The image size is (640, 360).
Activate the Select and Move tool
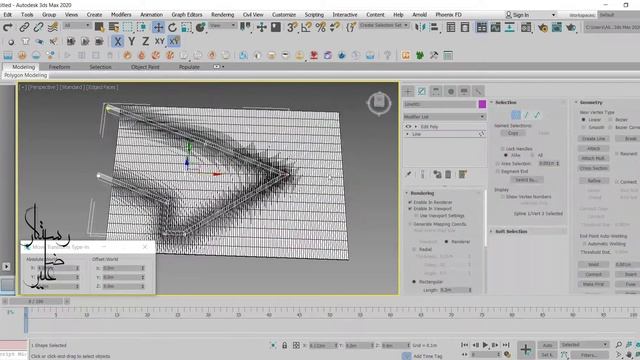tap(158, 27)
